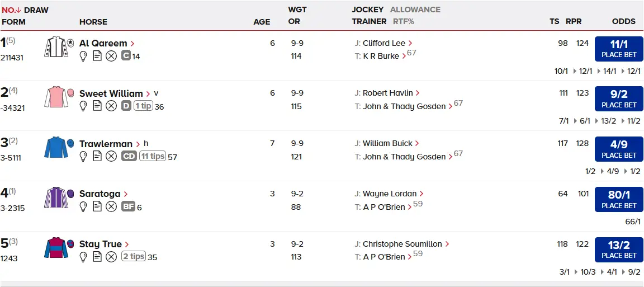Click the BF badge under Saratoga
This screenshot has height=287, width=644.
(x=129, y=207)
